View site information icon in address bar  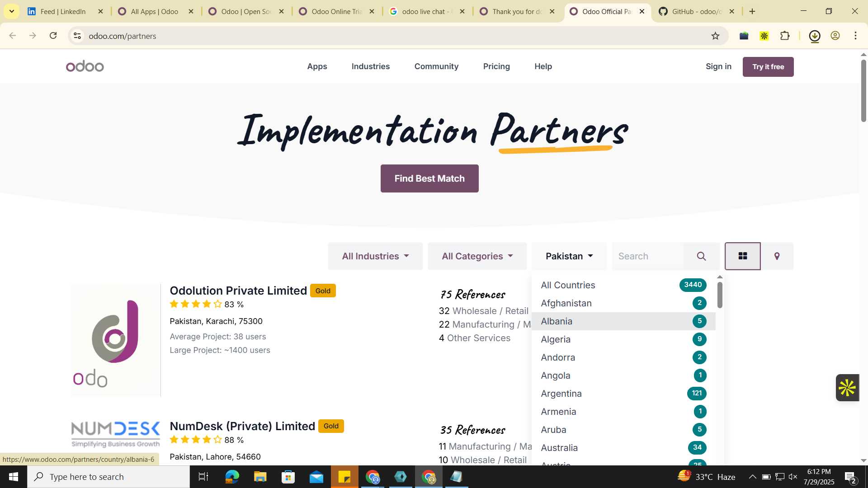click(77, 36)
